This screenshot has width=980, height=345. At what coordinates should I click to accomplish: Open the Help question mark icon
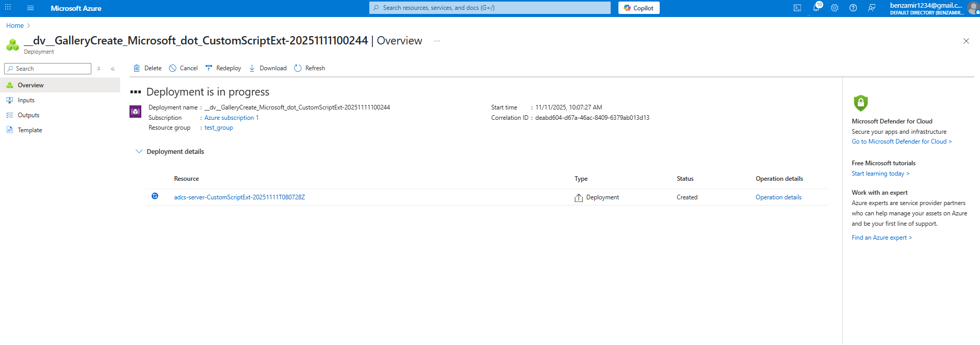tap(853, 8)
